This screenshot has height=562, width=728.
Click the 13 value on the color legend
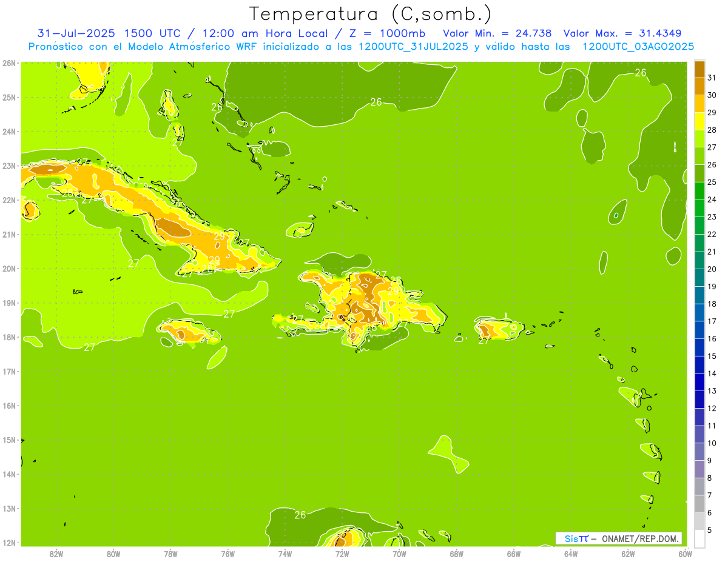click(712, 391)
